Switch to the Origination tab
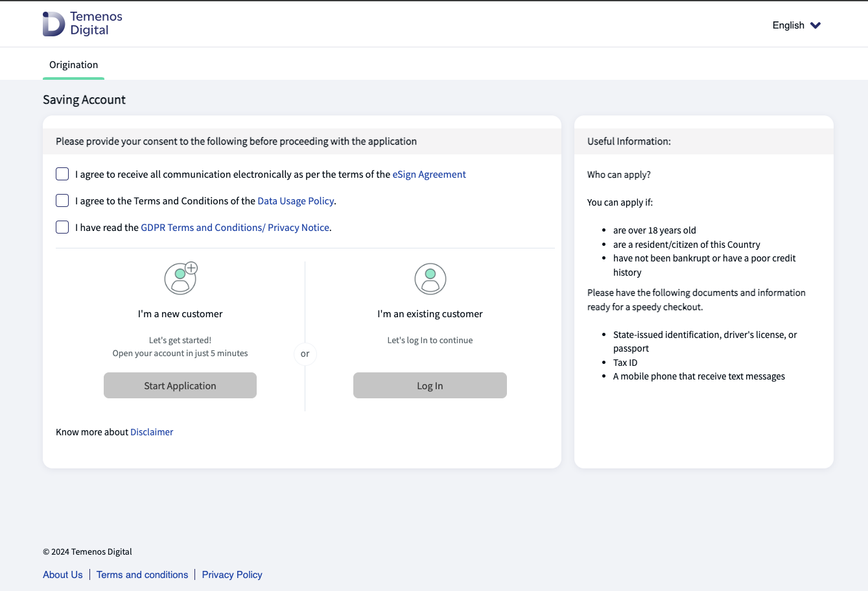 74,65
